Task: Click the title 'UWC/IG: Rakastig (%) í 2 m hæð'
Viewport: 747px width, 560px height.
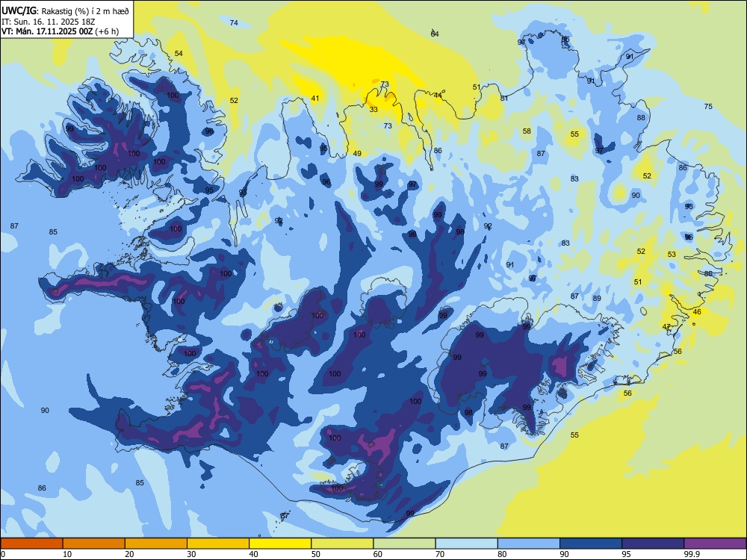Action: pos(65,11)
